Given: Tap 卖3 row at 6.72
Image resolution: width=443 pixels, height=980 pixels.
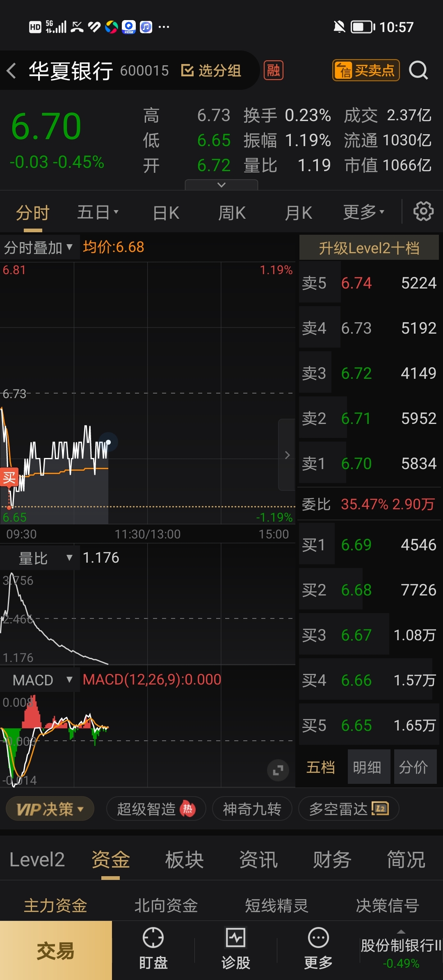Looking at the screenshot, I should 369,373.
